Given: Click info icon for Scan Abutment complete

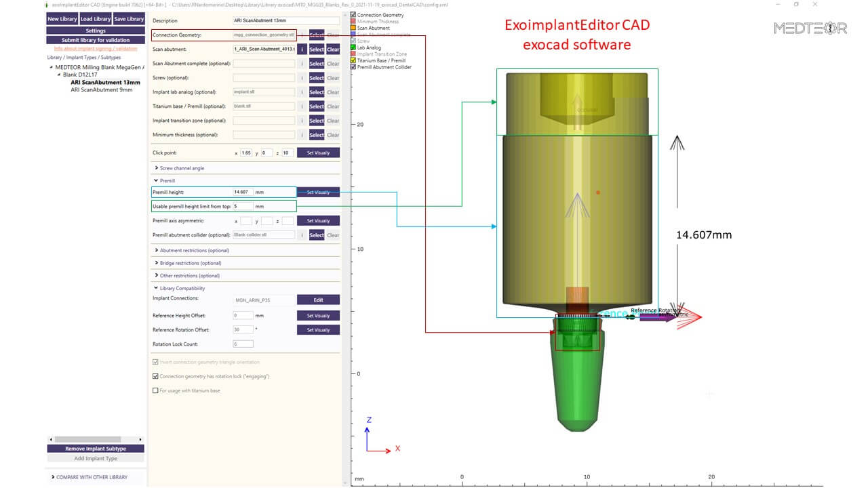Looking at the screenshot, I should [x=302, y=64].
